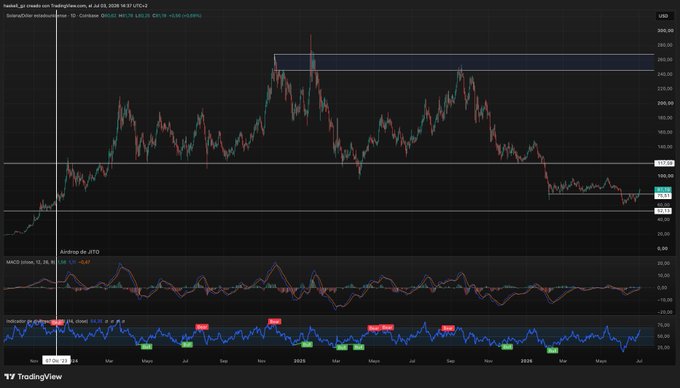Click the 0,00 mark on the MACD axis
The image size is (680, 388).
click(x=663, y=288)
